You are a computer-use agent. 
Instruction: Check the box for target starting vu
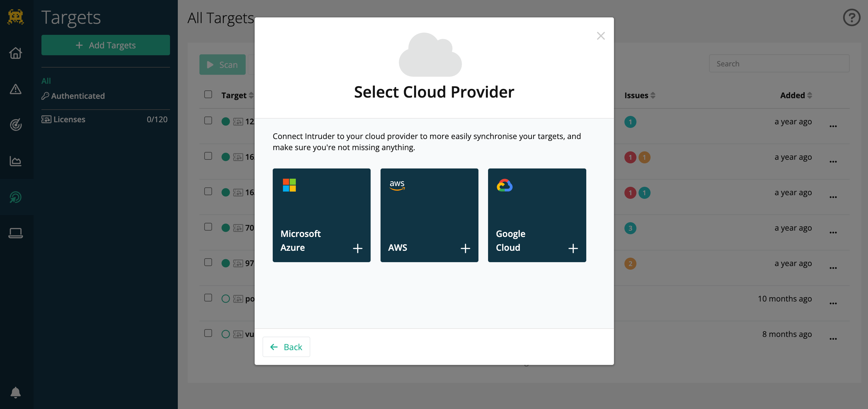click(x=208, y=333)
